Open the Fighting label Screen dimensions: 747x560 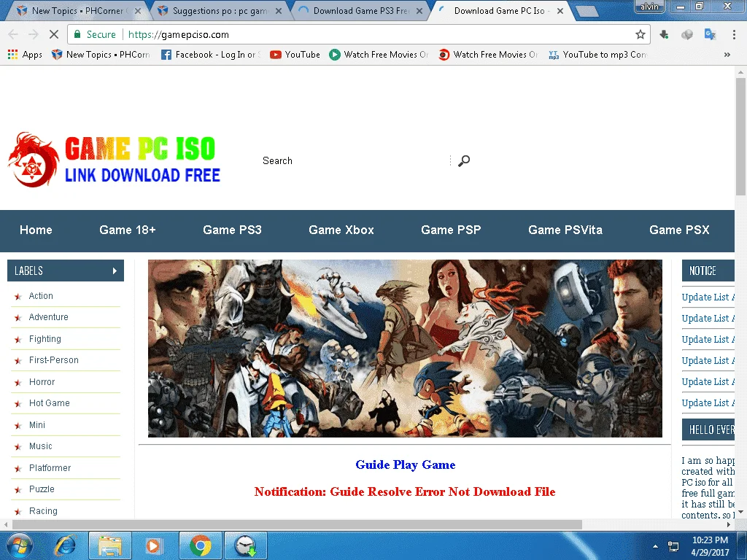coord(44,339)
